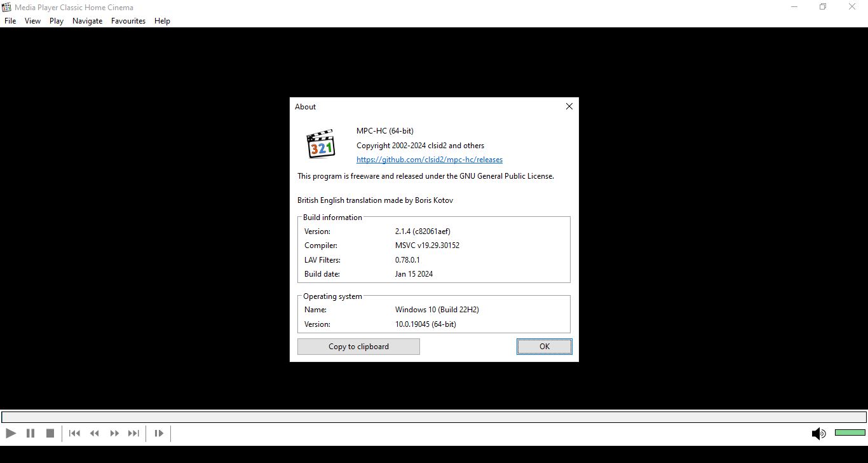868x463 pixels.
Task: Open the File menu
Action: click(x=10, y=21)
